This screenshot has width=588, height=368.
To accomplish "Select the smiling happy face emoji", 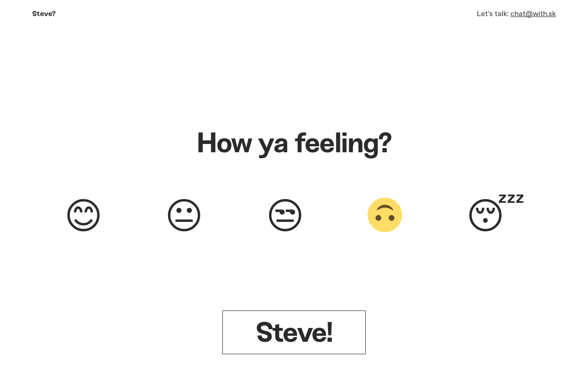I will pyautogui.click(x=83, y=215).
